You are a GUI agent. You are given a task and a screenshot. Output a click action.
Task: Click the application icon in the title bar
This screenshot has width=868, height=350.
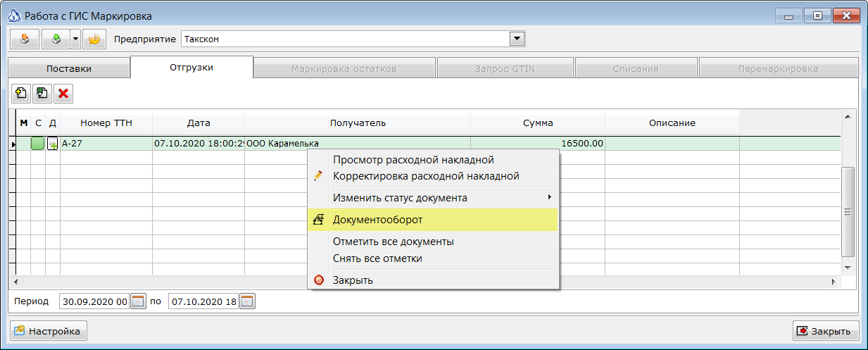pyautogui.click(x=14, y=15)
